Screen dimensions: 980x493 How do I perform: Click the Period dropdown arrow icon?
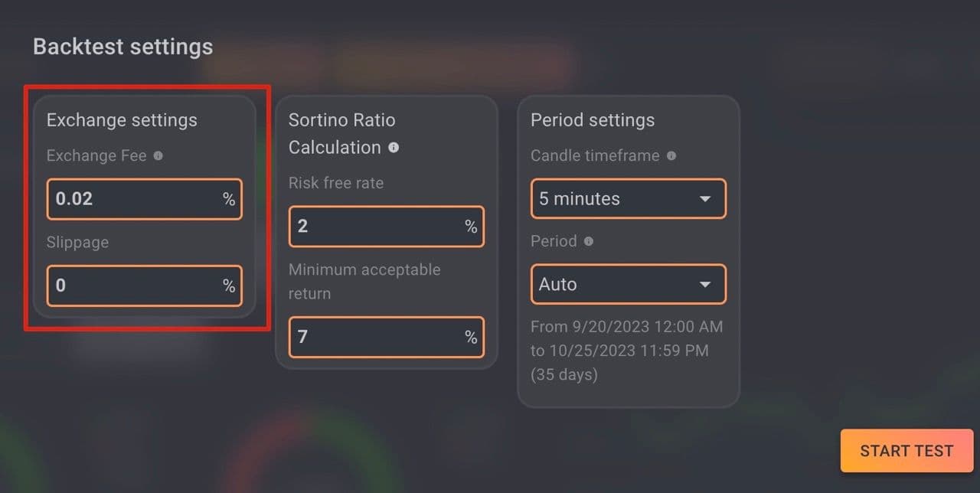coord(705,285)
